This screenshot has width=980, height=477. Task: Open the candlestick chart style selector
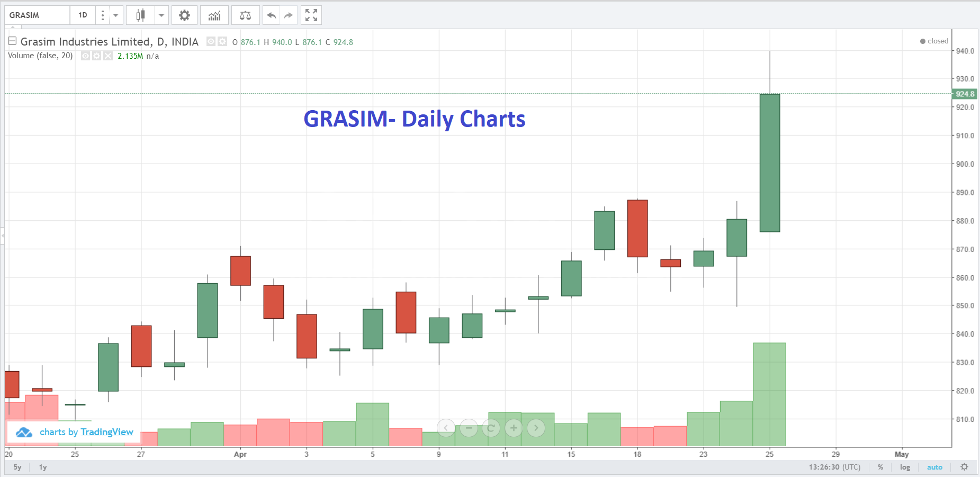(x=140, y=15)
